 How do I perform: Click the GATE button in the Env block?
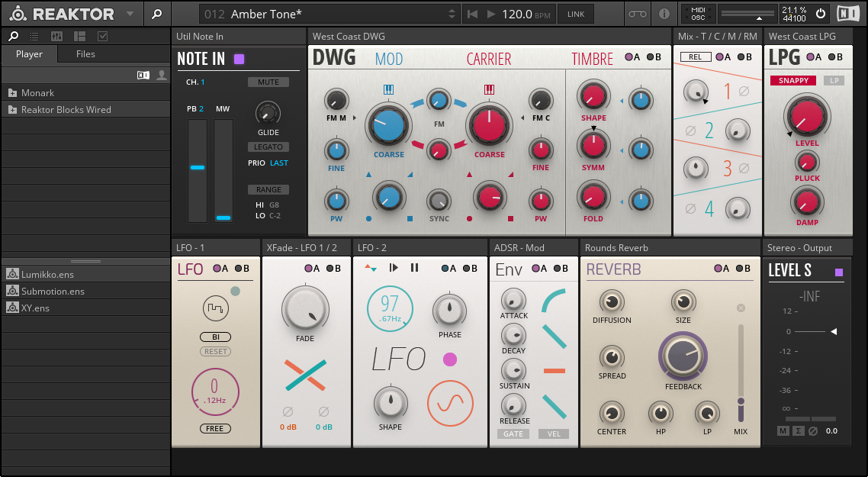tap(513, 433)
